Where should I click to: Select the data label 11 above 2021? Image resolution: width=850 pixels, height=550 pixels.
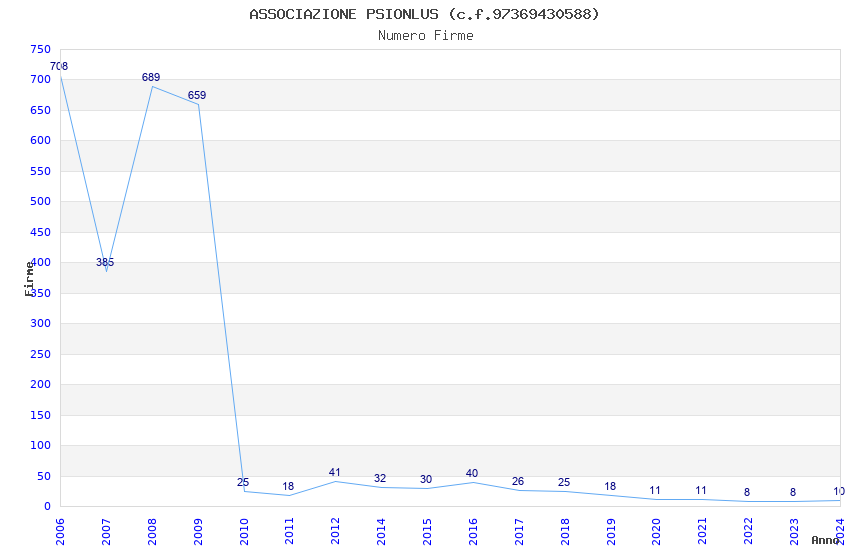701,490
